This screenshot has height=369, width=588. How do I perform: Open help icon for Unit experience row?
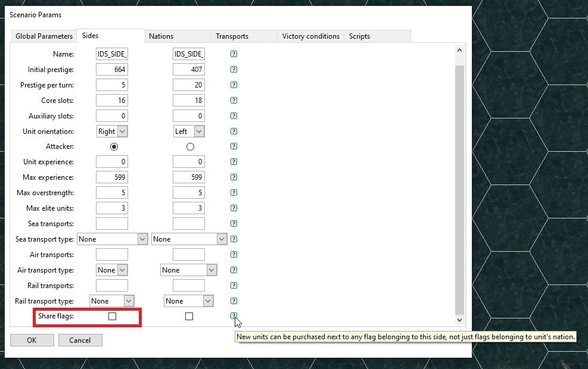click(234, 162)
